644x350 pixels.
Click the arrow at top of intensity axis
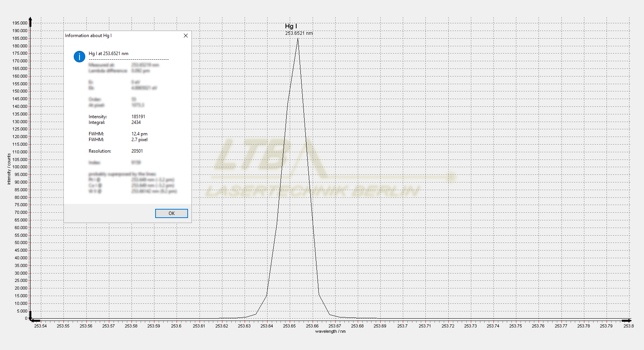(30, 19)
